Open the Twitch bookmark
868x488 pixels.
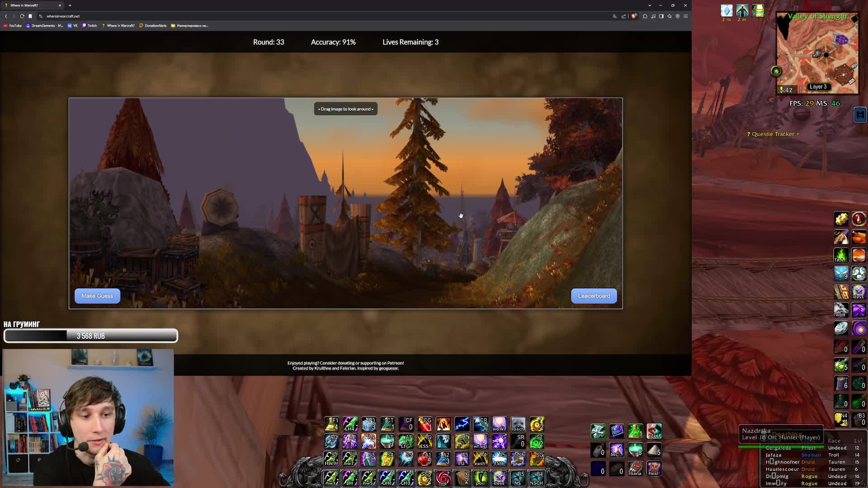(x=90, y=26)
